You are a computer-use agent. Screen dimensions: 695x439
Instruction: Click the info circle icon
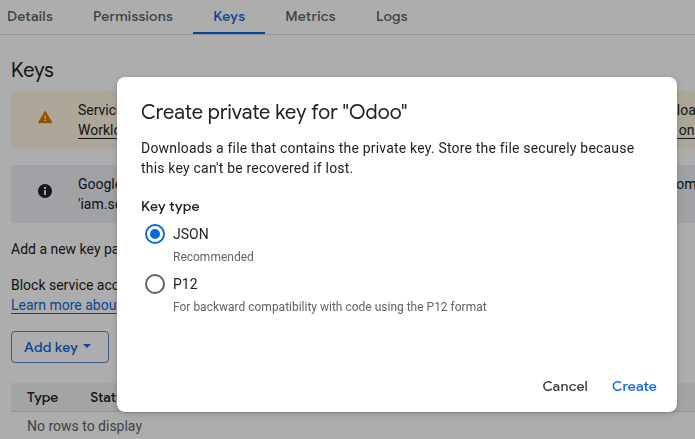tap(45, 191)
